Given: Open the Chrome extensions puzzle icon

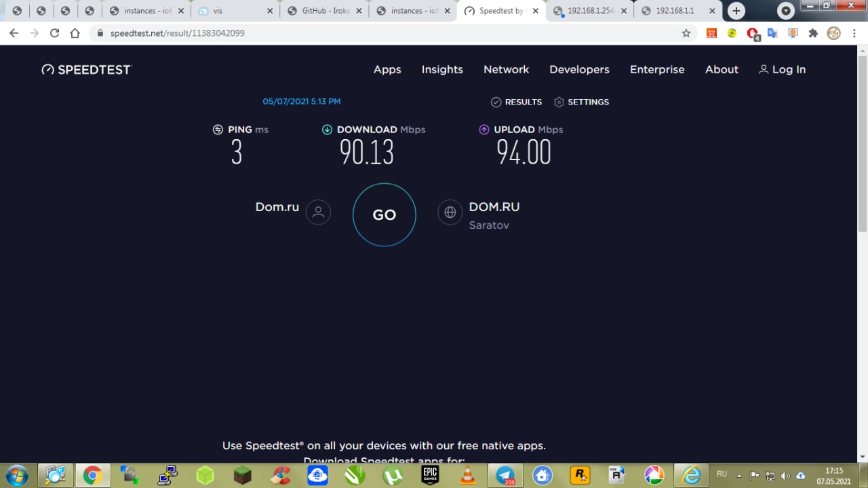Looking at the screenshot, I should (813, 33).
